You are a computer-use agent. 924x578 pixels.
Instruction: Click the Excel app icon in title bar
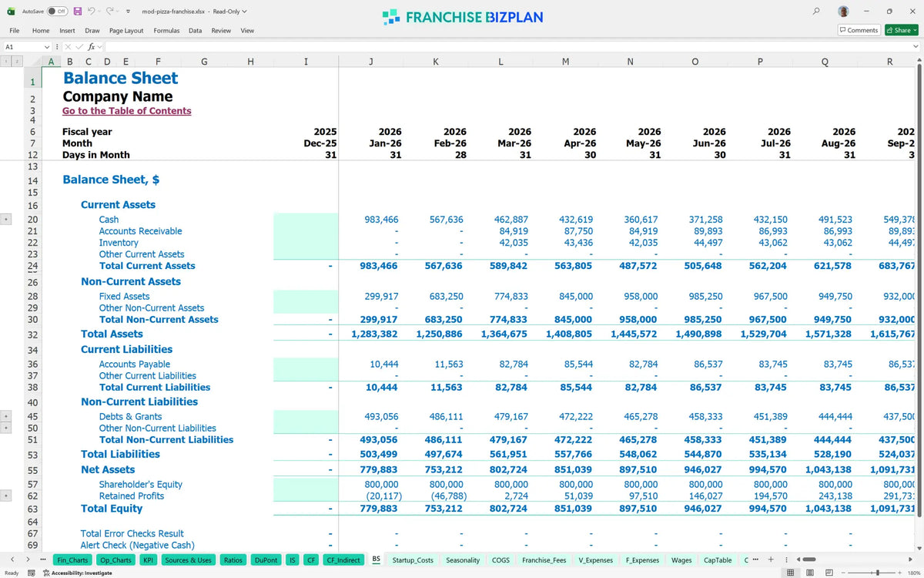point(10,12)
